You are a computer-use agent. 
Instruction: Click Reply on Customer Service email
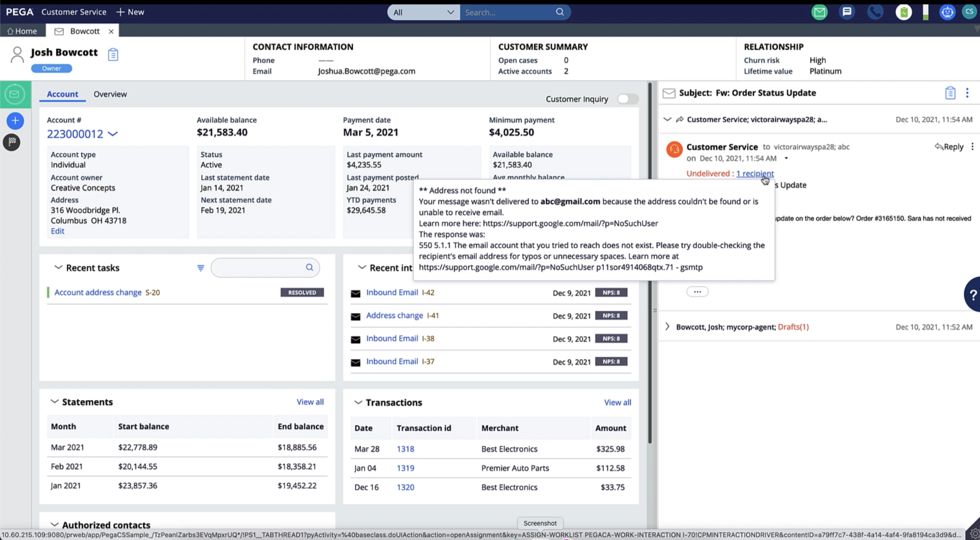tap(949, 147)
